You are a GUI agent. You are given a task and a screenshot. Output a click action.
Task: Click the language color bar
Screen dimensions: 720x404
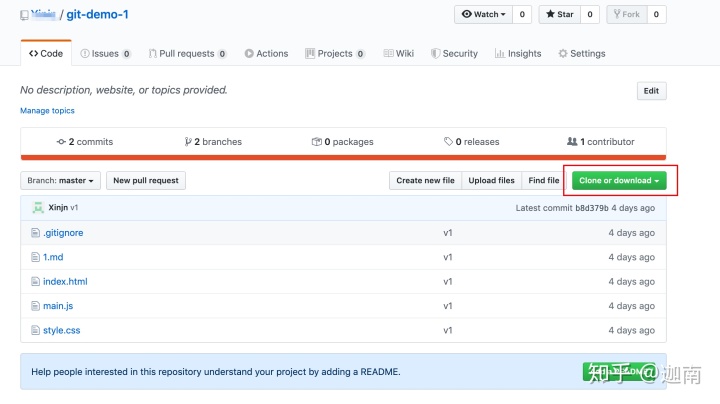(343, 157)
